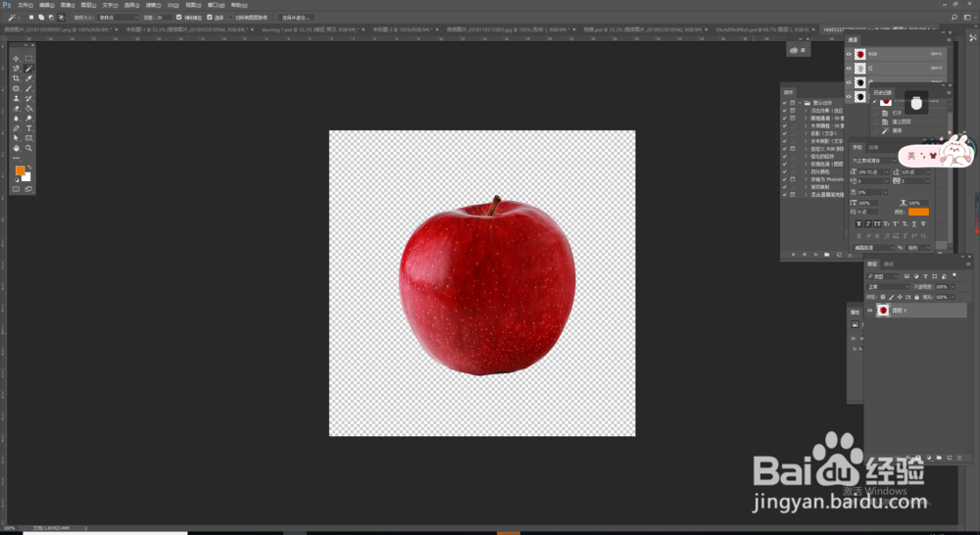This screenshot has width=980, height=535.
Task: Select the Paint Bucket tool
Action: [28, 109]
